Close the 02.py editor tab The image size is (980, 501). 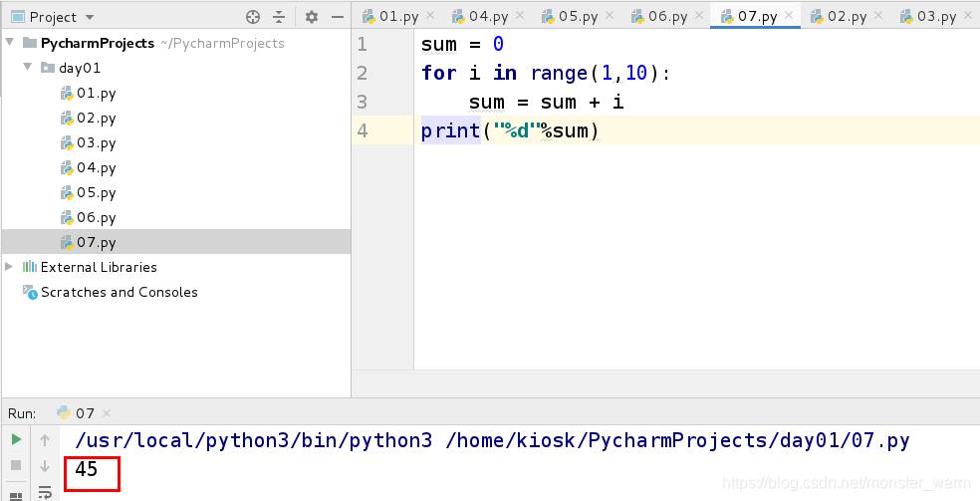[x=878, y=15]
